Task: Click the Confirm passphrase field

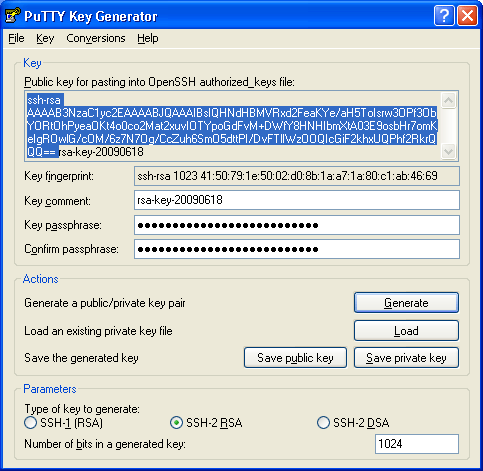Action: pyautogui.click(x=297, y=249)
